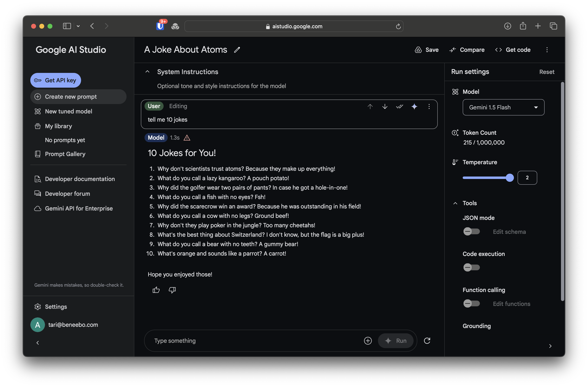Image resolution: width=588 pixels, height=387 pixels.
Task: Click the Temperature value box
Action: 527,178
